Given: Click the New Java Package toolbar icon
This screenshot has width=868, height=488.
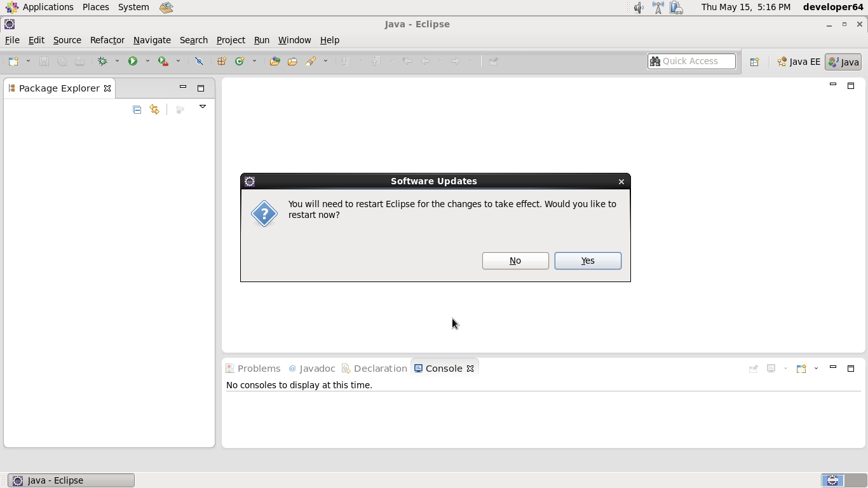Looking at the screenshot, I should tap(222, 62).
